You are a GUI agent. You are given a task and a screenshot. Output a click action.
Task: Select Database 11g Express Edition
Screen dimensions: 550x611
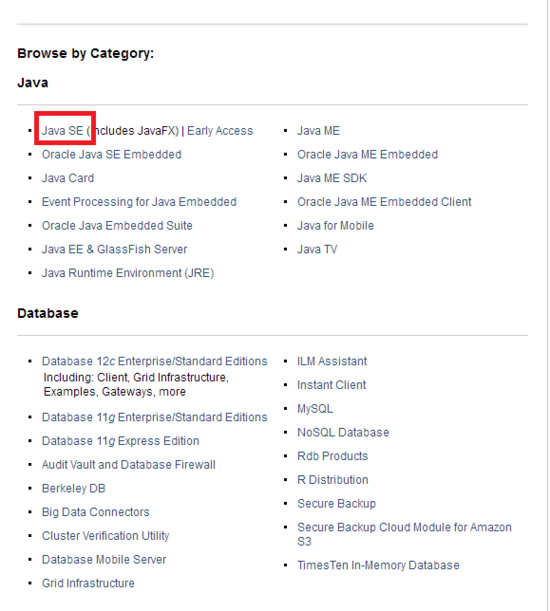point(120,441)
